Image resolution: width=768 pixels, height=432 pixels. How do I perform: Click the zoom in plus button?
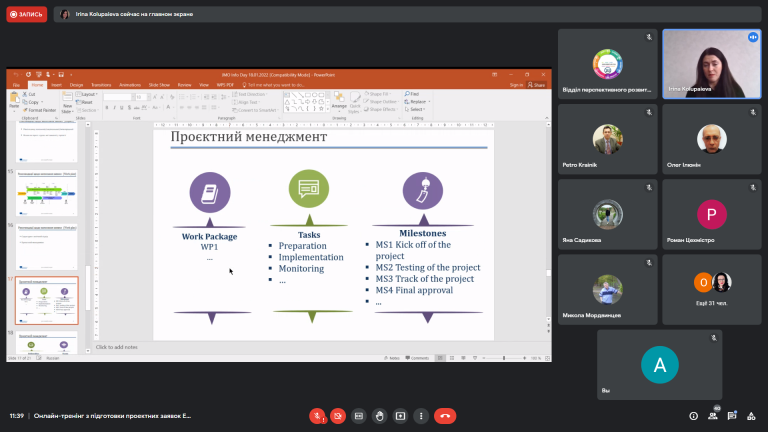pos(525,358)
